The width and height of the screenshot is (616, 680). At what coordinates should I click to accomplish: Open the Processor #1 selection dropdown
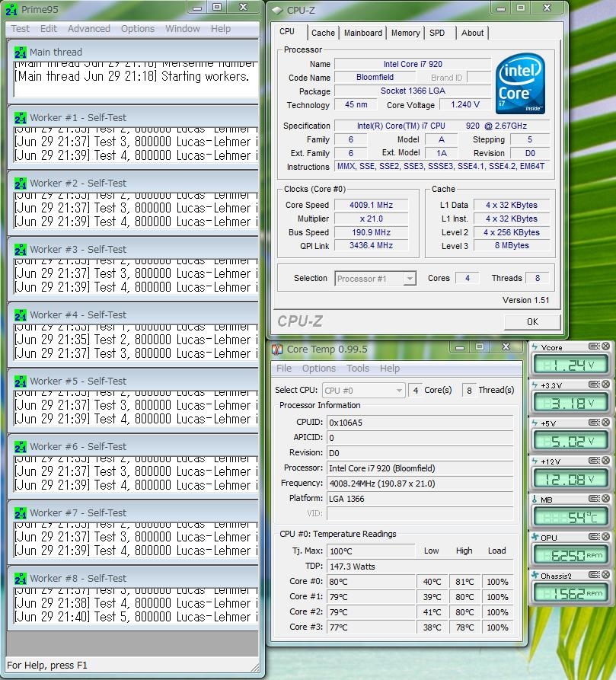(x=410, y=279)
